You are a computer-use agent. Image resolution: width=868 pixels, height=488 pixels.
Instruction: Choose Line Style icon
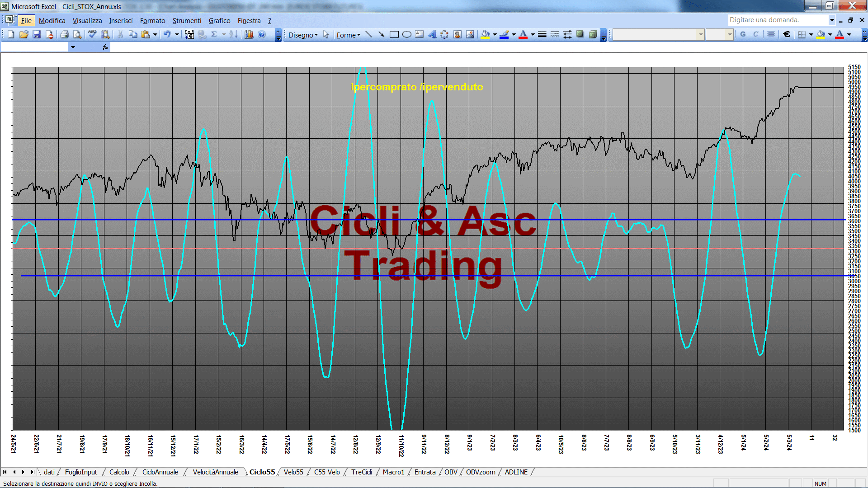click(x=542, y=35)
